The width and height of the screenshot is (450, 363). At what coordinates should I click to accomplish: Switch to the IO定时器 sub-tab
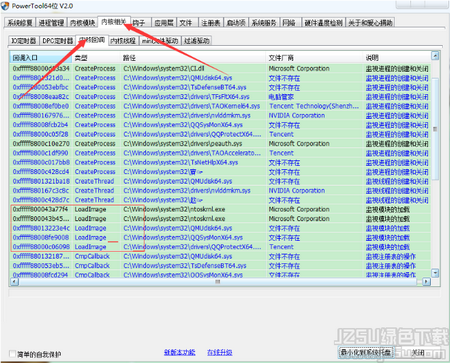pos(23,41)
